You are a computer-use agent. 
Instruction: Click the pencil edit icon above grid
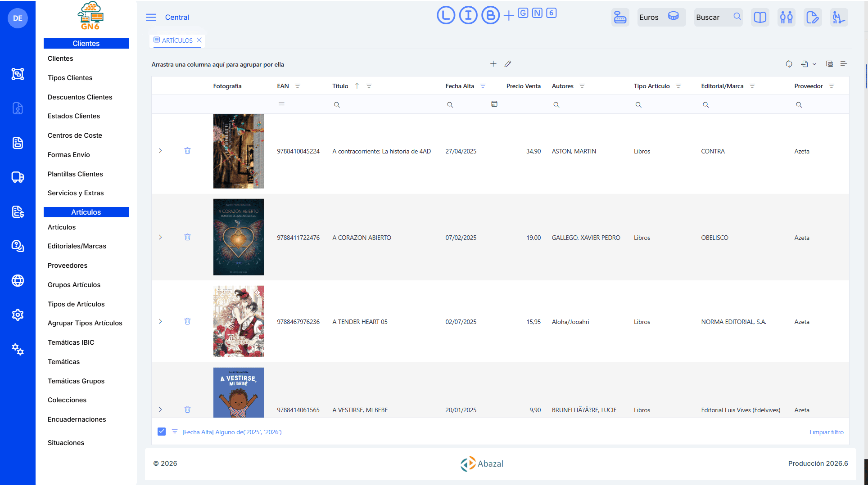pyautogui.click(x=508, y=64)
